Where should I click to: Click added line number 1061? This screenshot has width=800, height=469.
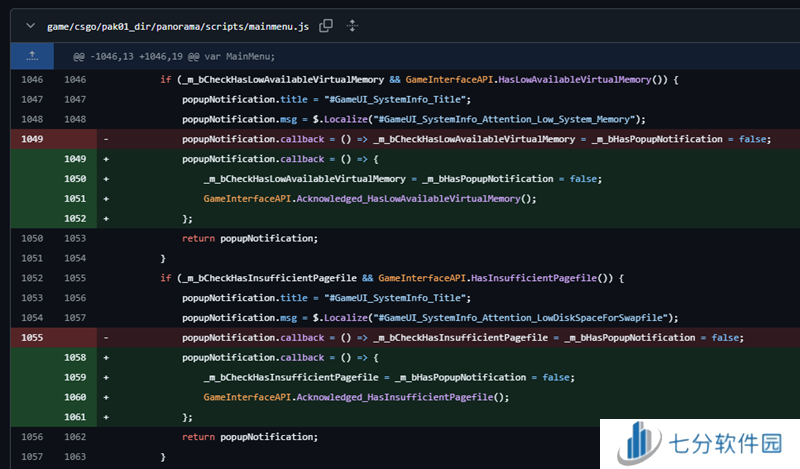tap(75, 417)
